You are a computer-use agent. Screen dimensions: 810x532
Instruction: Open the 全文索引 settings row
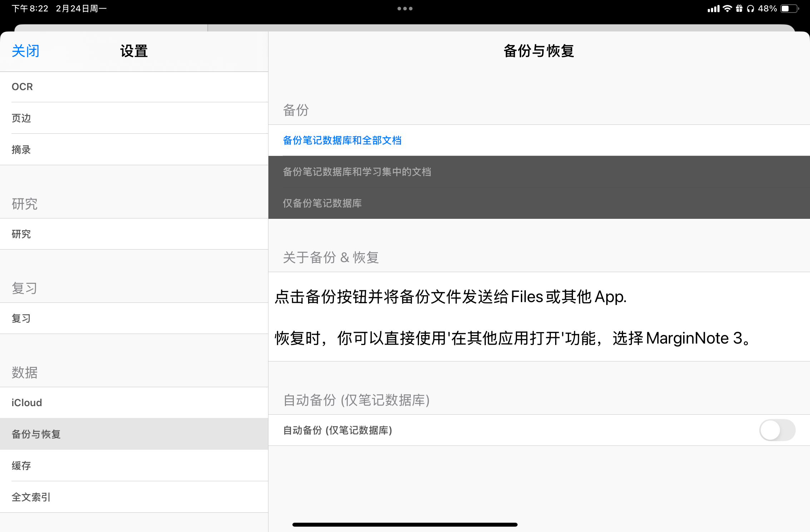coord(134,497)
